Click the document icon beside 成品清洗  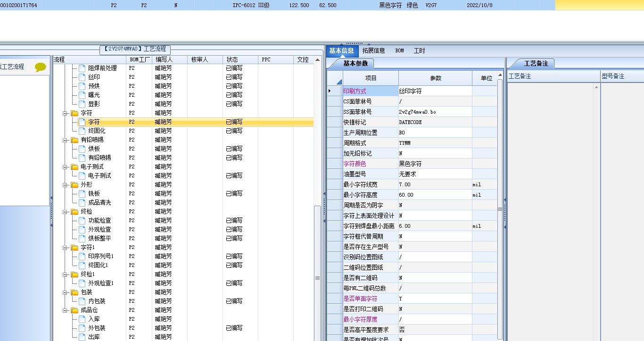coord(83,202)
